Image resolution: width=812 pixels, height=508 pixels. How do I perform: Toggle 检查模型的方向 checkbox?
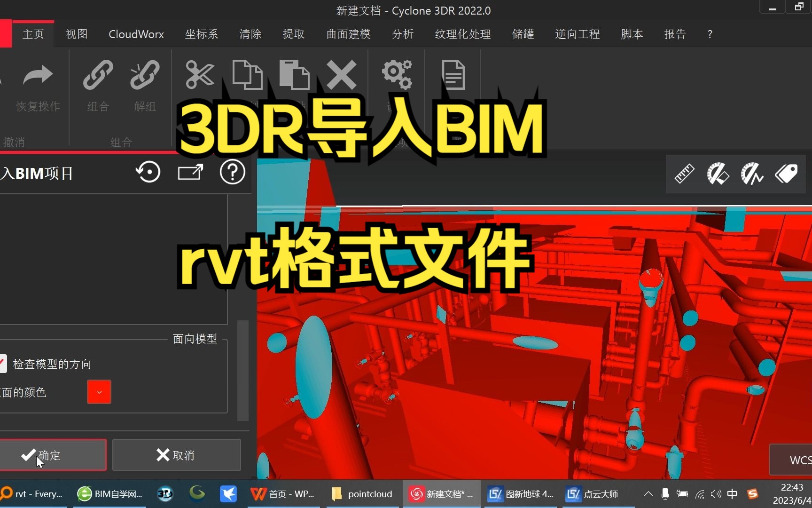click(x=3, y=364)
